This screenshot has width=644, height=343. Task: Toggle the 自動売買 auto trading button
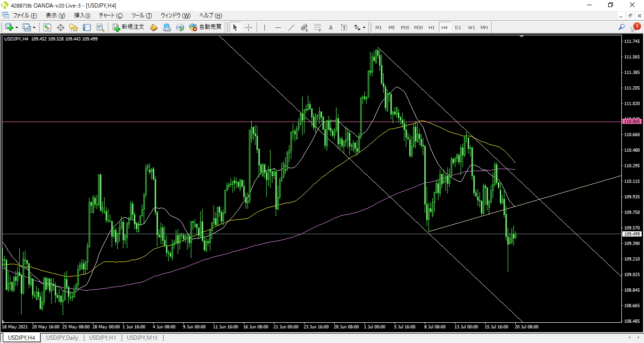point(205,27)
